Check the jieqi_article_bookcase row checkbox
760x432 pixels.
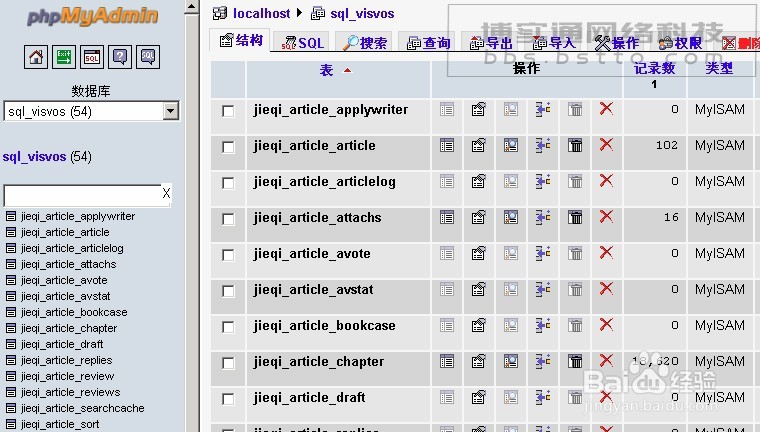(228, 327)
